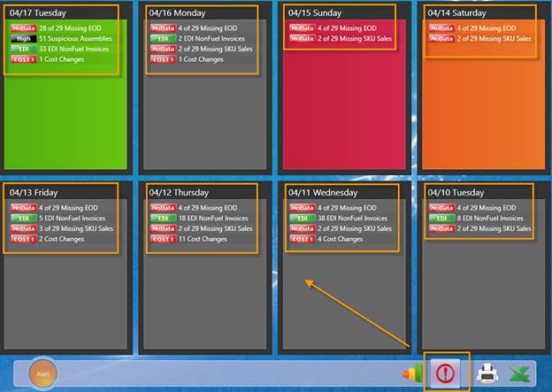This screenshot has width=552, height=392.
Task: Select 38 EDI NonFuel Invoices on Wednesday
Action: click(x=352, y=219)
